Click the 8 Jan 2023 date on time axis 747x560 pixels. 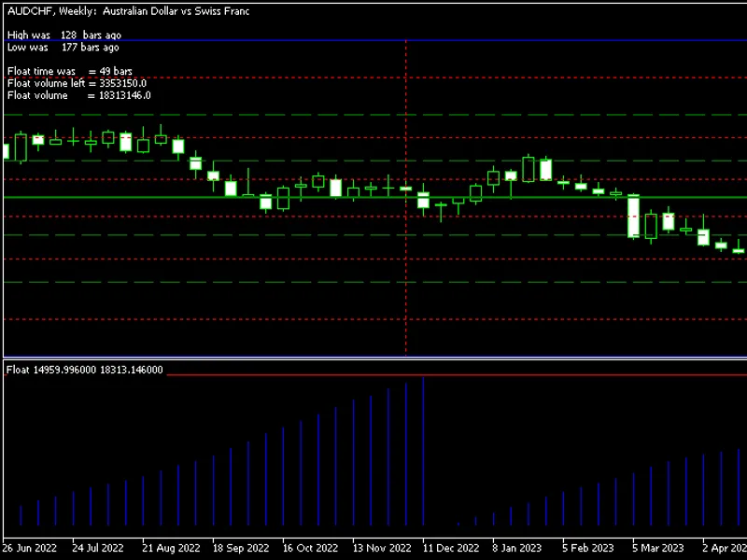coord(517,548)
